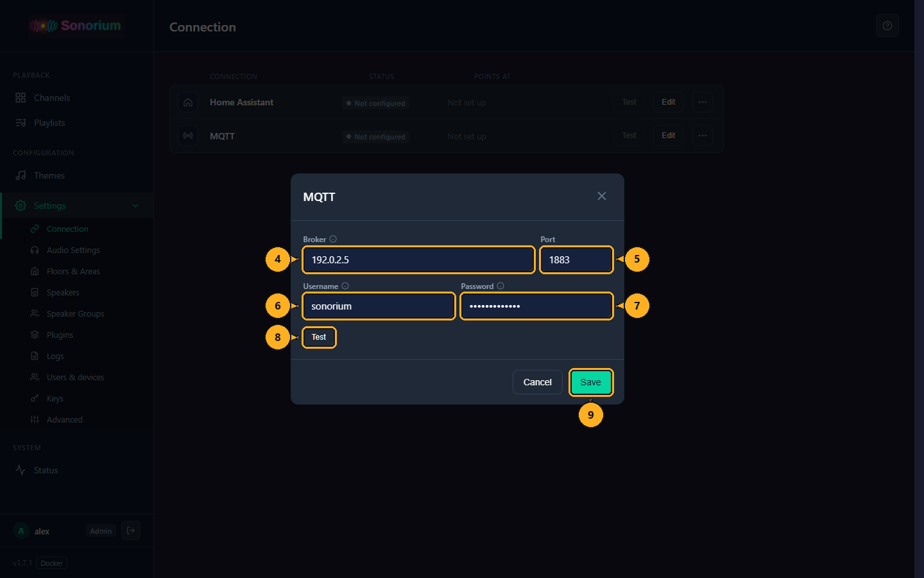Click the alex user avatar
Viewport: 924px width, 578px height.
click(21, 531)
